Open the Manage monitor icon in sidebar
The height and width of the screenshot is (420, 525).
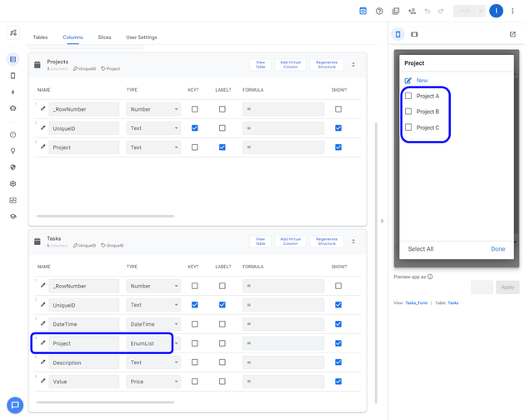[13, 200]
